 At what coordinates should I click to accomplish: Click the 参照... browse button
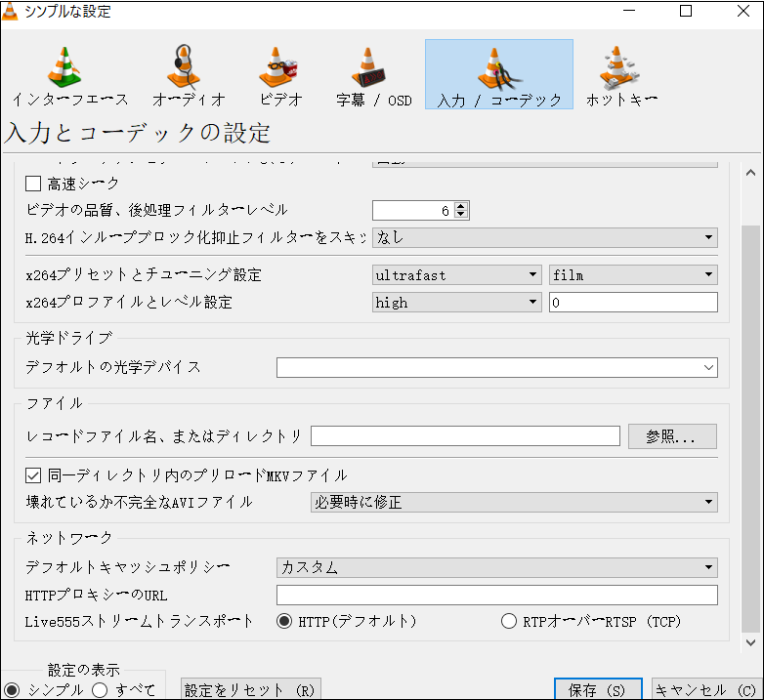672,436
